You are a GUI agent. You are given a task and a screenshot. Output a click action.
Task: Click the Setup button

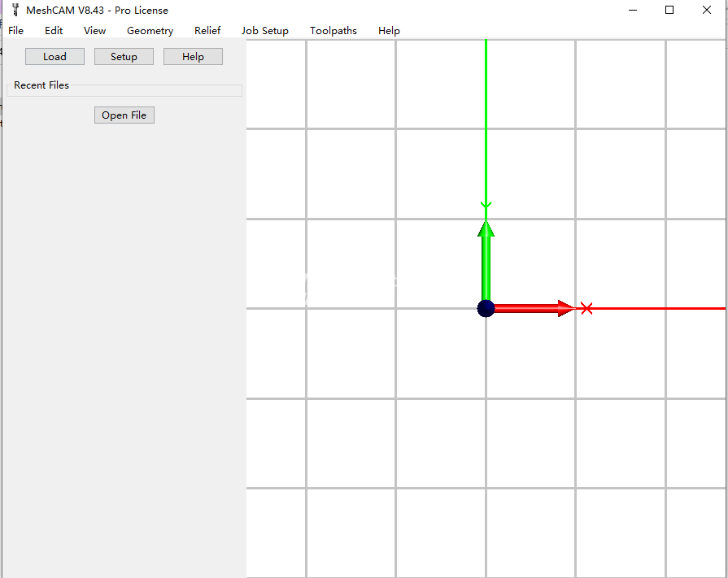[124, 57]
